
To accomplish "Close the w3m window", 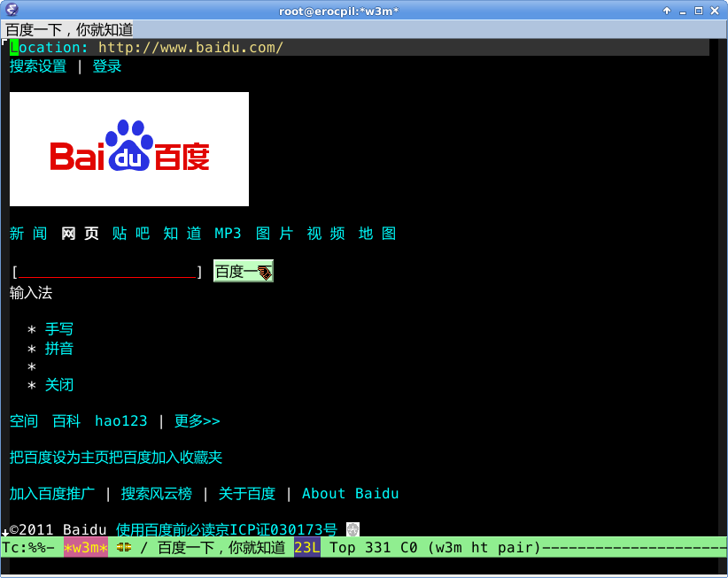I will pyautogui.click(x=715, y=11).
